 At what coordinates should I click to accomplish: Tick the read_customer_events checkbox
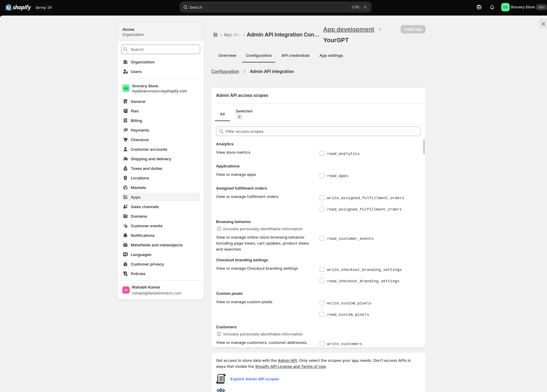click(x=322, y=238)
